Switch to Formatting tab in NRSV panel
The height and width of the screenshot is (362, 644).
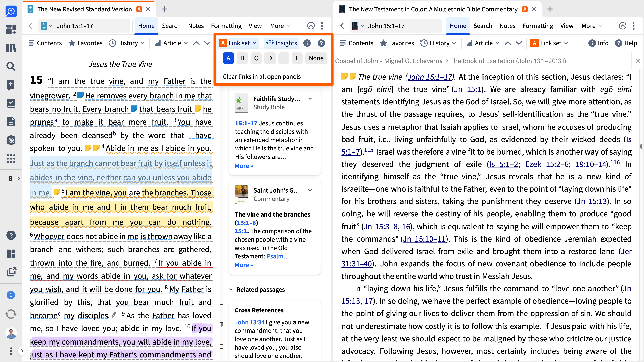[x=226, y=26]
